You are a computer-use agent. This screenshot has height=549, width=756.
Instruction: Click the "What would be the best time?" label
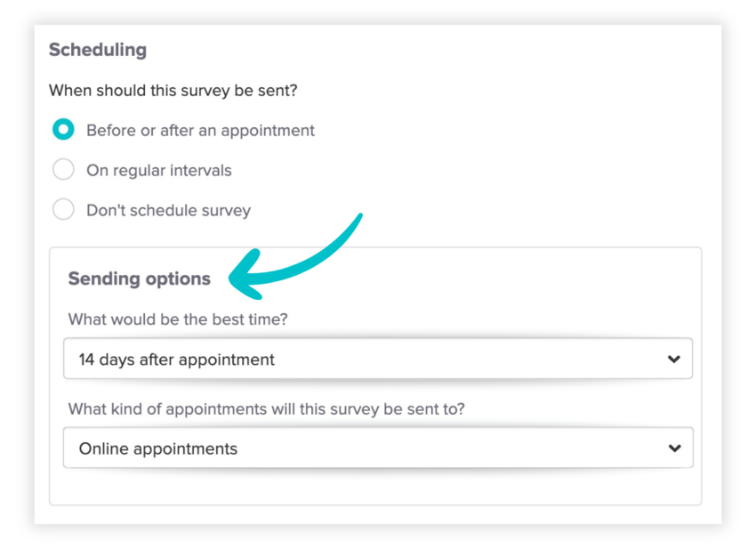(178, 319)
